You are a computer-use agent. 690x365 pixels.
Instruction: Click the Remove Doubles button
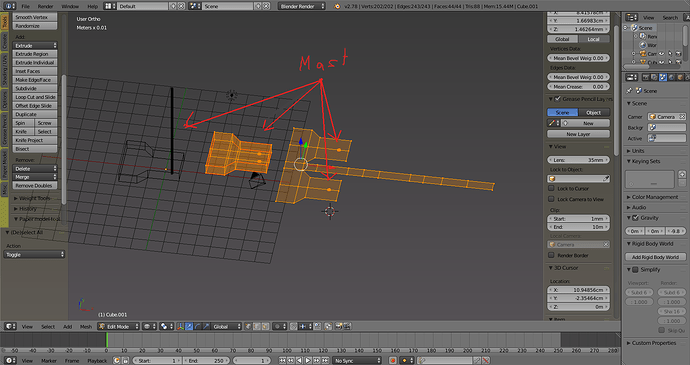click(x=35, y=185)
